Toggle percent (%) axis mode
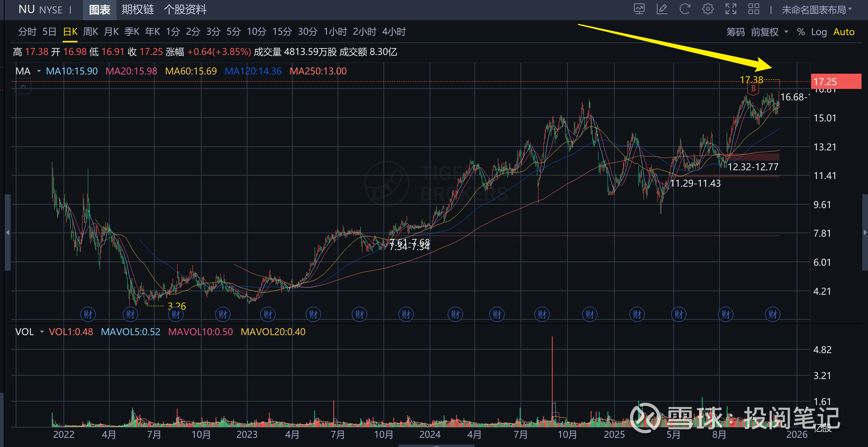The image size is (868, 447). click(x=801, y=32)
